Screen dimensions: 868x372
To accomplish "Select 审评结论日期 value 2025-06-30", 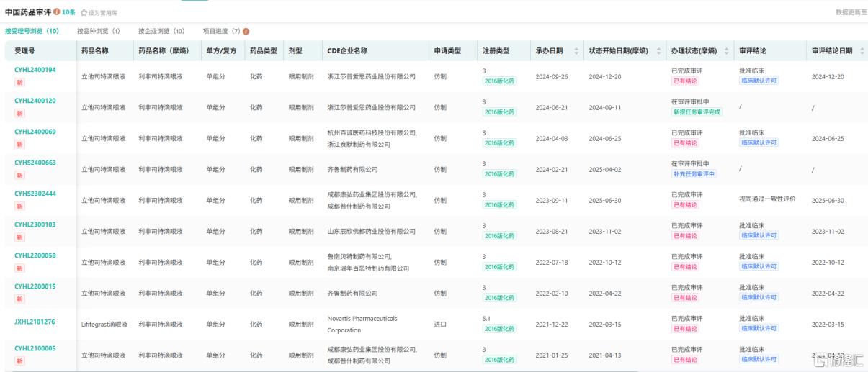I will (828, 200).
